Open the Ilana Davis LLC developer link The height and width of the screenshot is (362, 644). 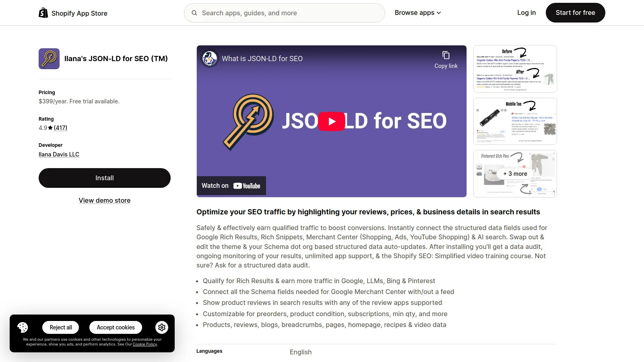coord(59,154)
